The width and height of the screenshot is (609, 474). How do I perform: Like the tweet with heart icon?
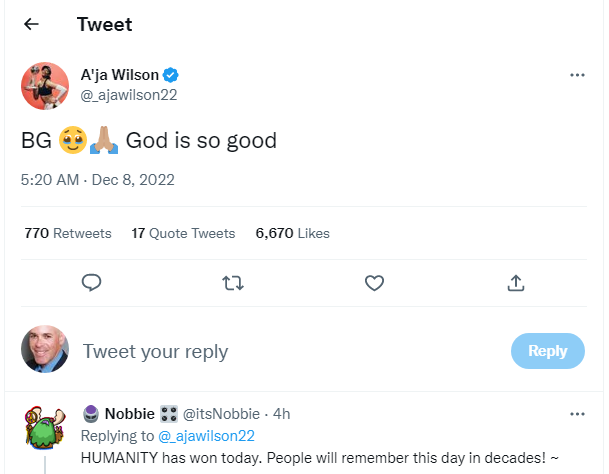[374, 283]
